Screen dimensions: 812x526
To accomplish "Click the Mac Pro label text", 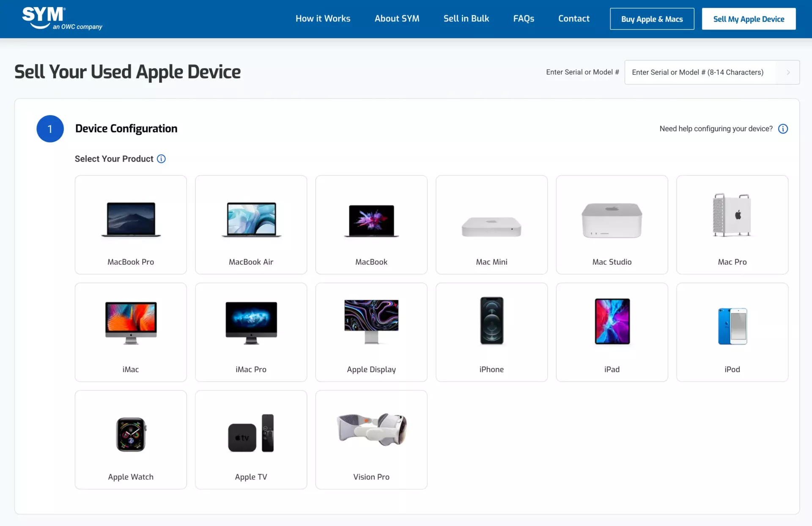I will tap(732, 262).
